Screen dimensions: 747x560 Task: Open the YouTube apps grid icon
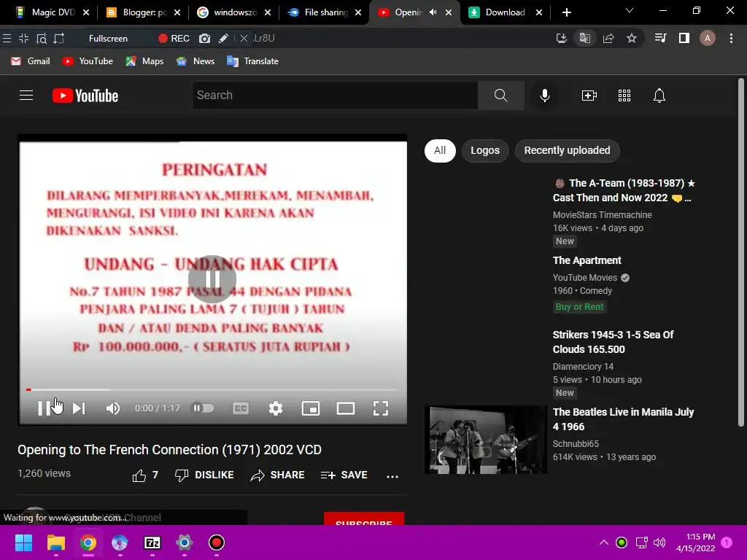tap(624, 96)
